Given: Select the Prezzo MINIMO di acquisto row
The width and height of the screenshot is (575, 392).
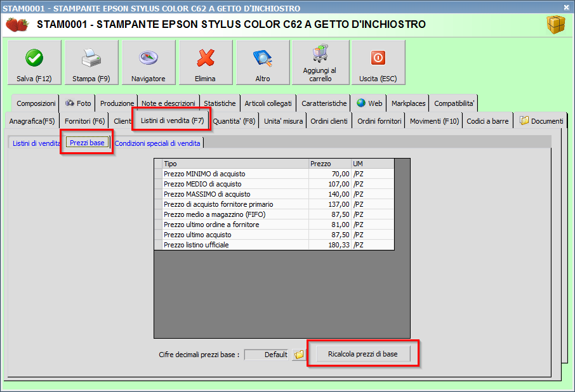Looking at the screenshot, I should [274, 174].
